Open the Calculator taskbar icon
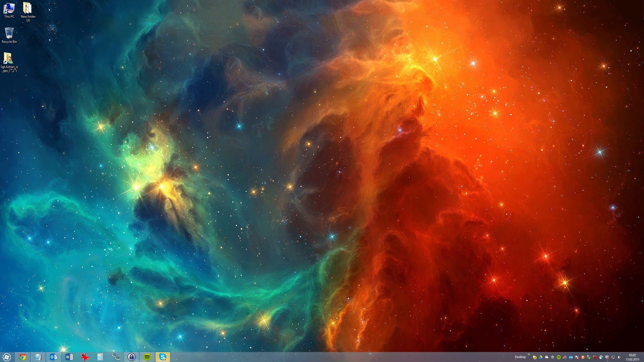This screenshot has width=644, height=362. point(100,357)
